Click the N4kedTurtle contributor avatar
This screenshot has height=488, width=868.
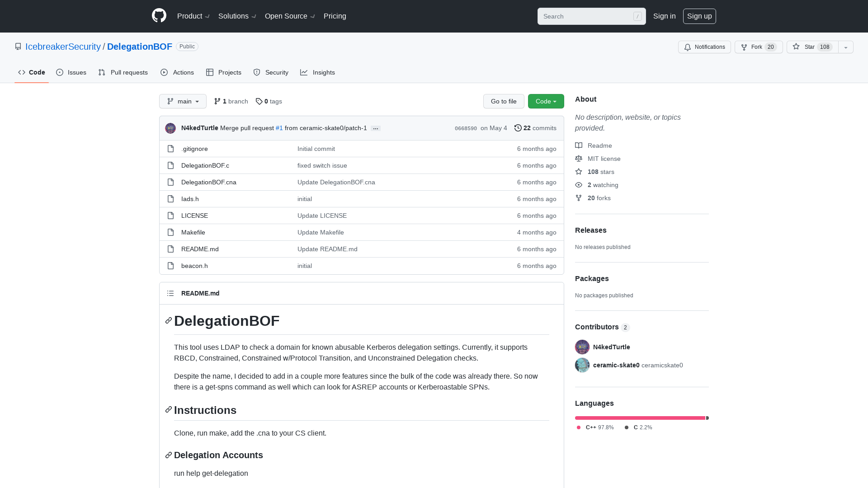click(x=582, y=347)
